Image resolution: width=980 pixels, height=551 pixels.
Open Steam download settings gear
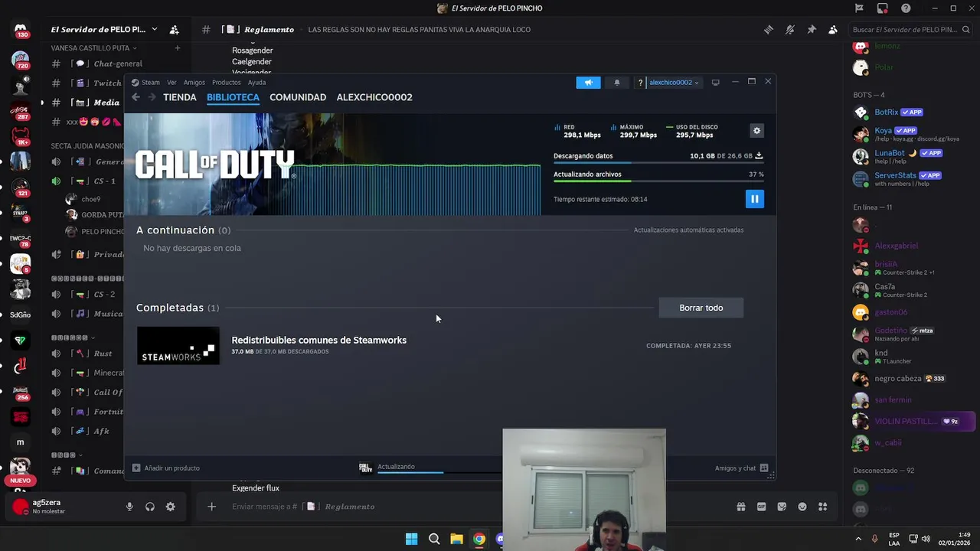756,131
